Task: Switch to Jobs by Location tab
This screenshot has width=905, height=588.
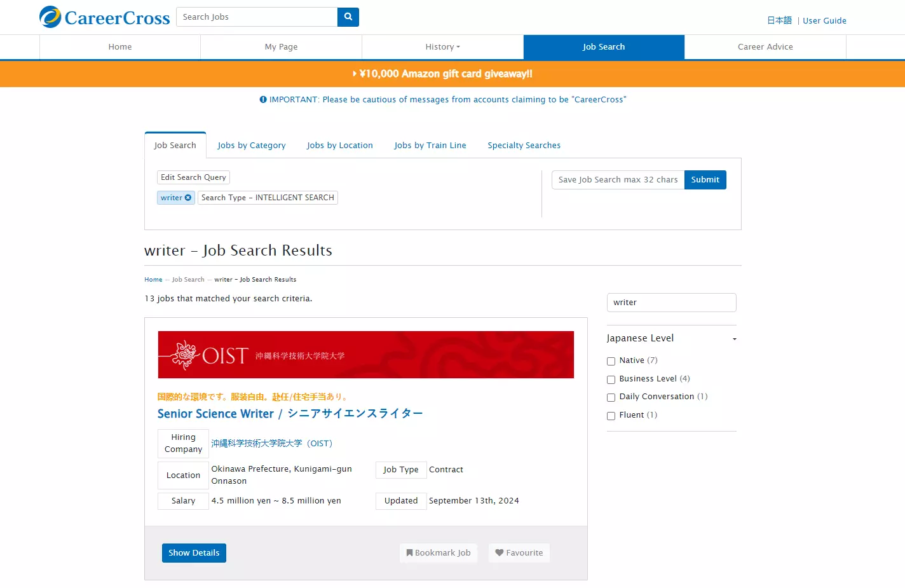Action: [x=340, y=146]
